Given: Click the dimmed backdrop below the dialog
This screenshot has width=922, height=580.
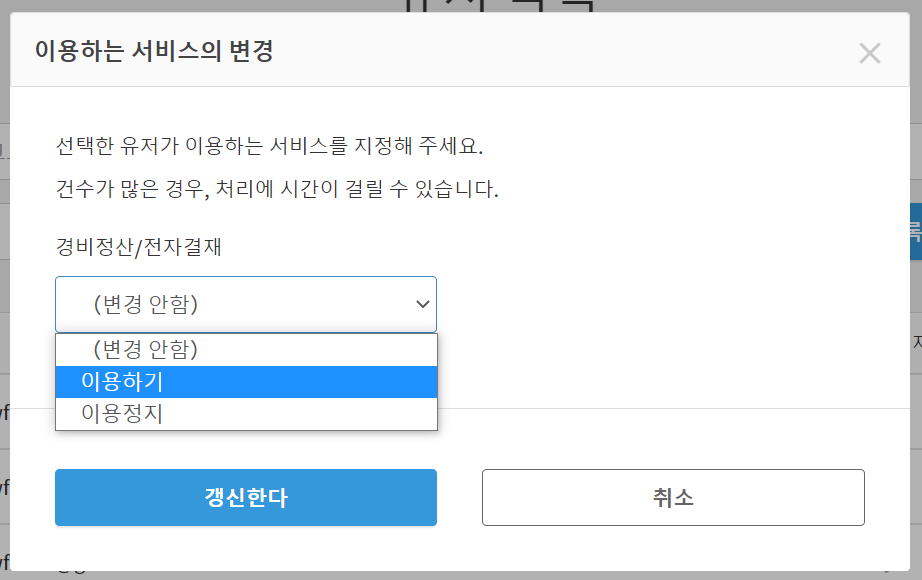Looking at the screenshot, I should (x=460, y=575).
